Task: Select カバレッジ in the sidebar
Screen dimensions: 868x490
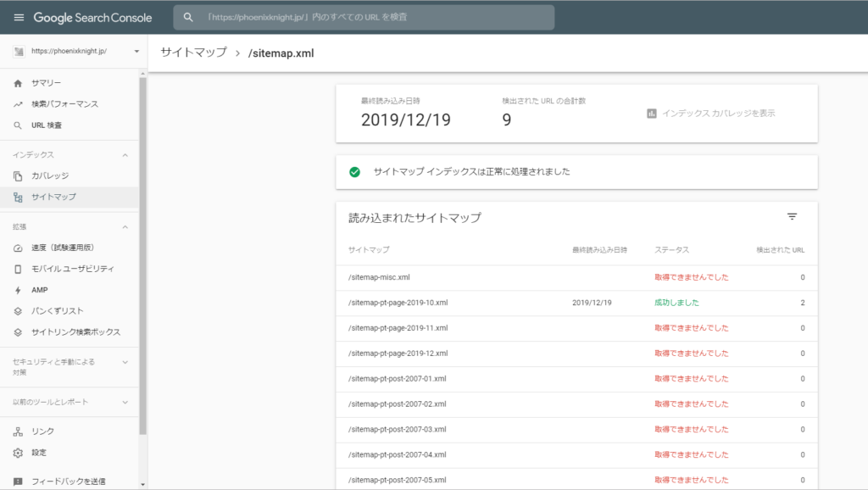Action: click(x=50, y=176)
